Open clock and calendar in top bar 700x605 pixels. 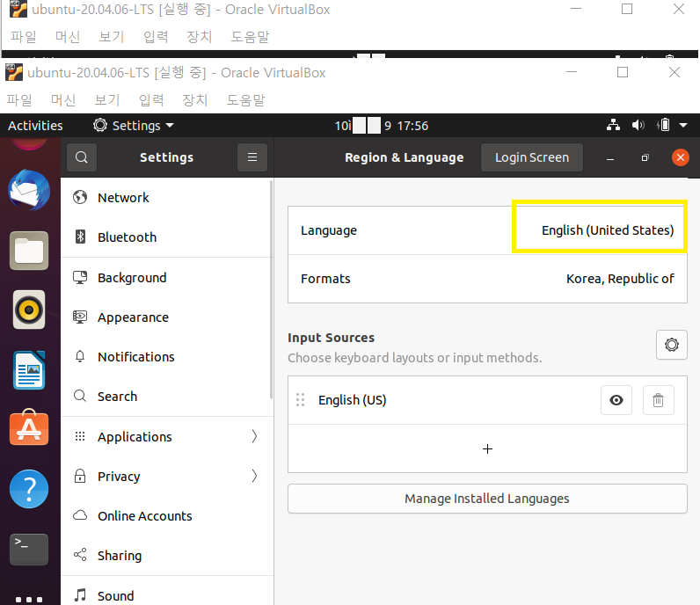(x=382, y=126)
